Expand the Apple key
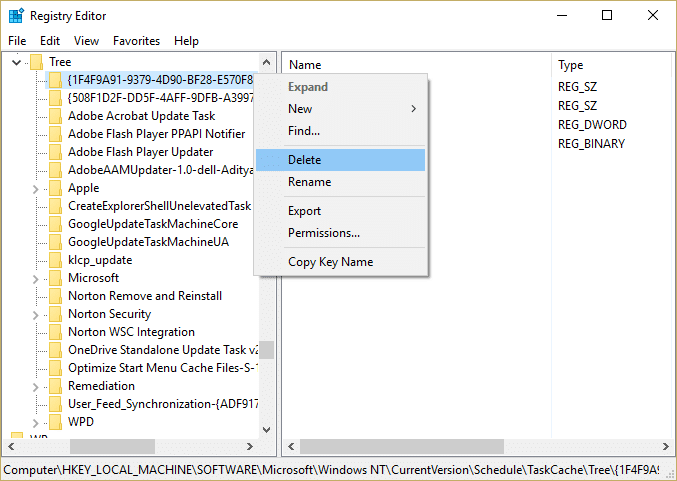The width and height of the screenshot is (677, 481). click(36, 189)
